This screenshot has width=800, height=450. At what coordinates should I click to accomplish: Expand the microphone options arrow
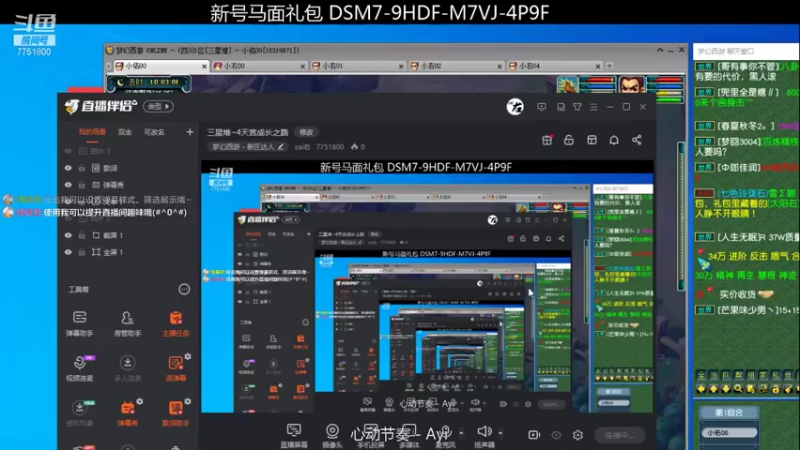[x=461, y=433]
